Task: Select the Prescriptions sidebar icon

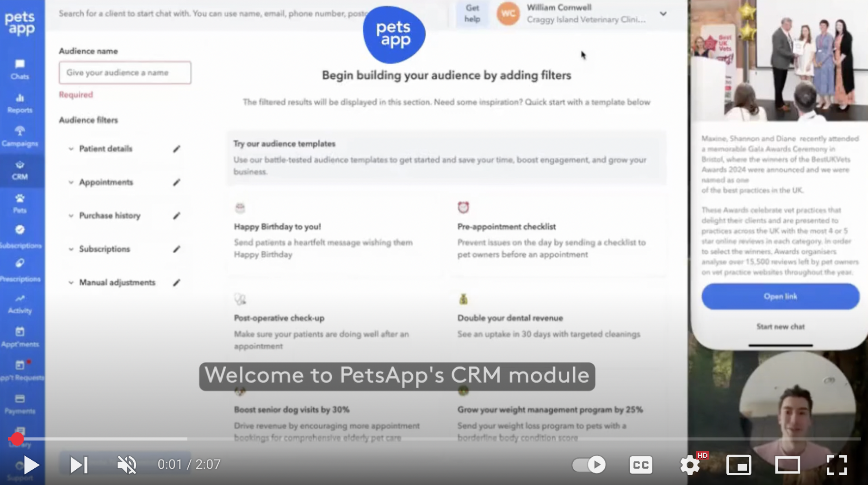Action: point(19,268)
